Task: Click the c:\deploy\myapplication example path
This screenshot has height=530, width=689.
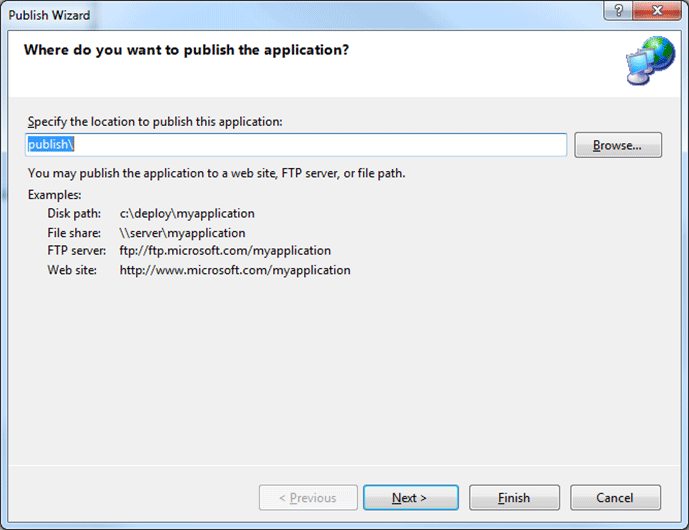Action: click(x=187, y=214)
